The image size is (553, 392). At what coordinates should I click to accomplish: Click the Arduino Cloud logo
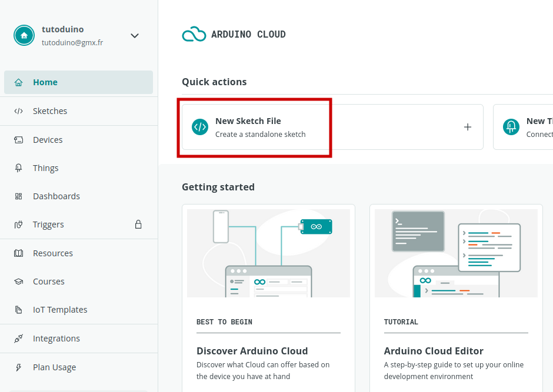[x=234, y=34]
